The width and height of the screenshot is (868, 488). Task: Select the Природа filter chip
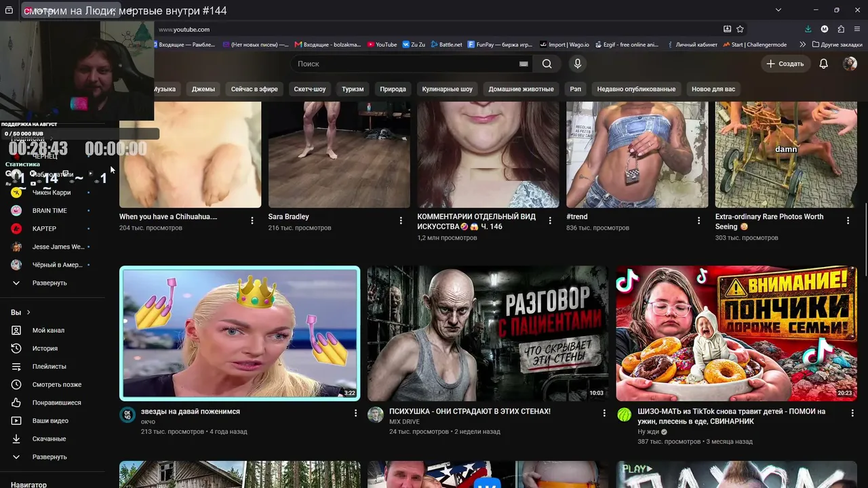coord(393,89)
